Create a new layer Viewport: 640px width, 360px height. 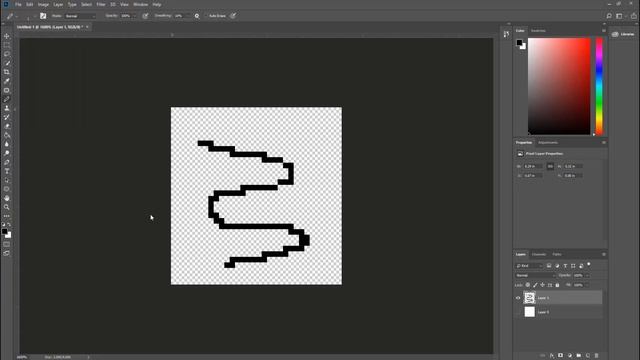[x=588, y=356]
